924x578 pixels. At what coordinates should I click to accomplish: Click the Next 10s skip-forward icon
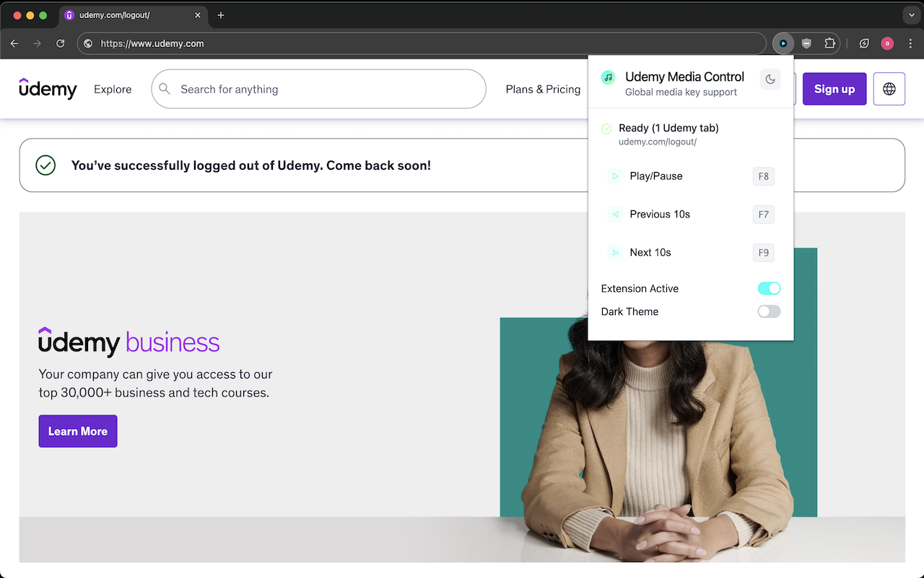pyautogui.click(x=615, y=253)
